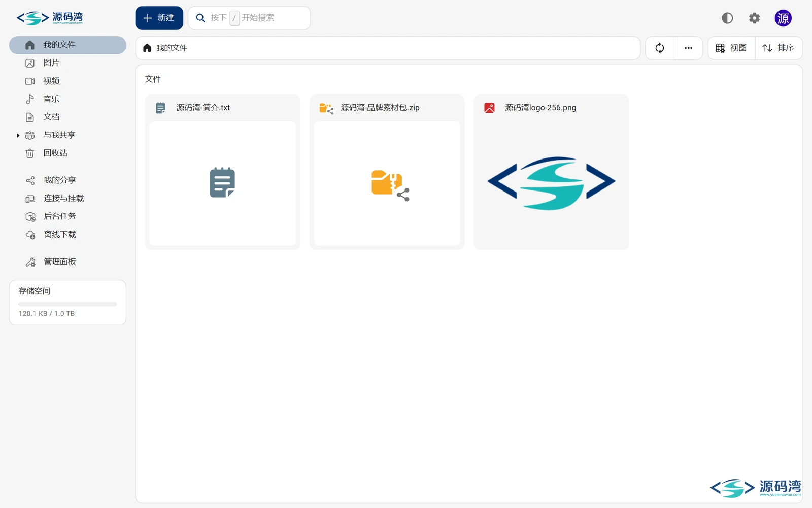Click the 我的文件 breadcrumb text
The width and height of the screenshot is (812, 508).
click(172, 48)
